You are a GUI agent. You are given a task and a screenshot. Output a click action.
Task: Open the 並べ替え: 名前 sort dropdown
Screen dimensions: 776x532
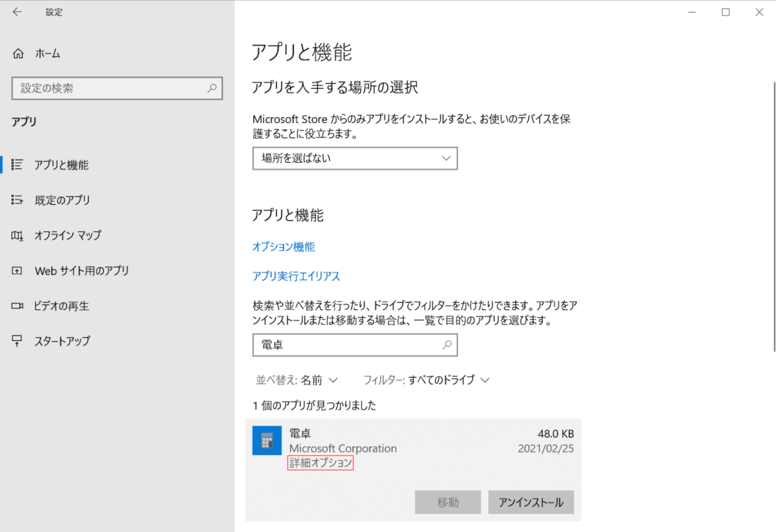click(297, 380)
